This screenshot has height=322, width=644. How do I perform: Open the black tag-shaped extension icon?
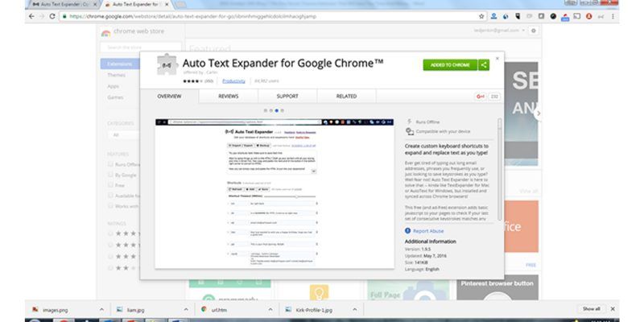point(518,16)
